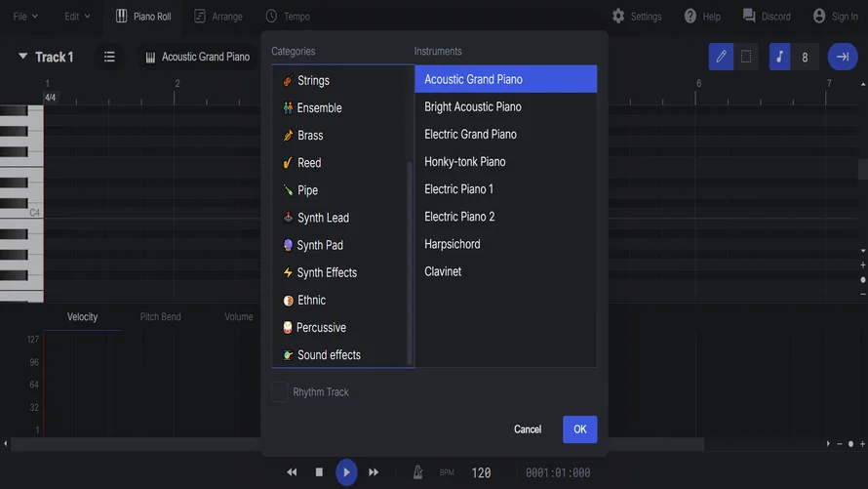Image resolution: width=868 pixels, height=489 pixels.
Task: Pick the Synth Pad category
Action: [342, 245]
